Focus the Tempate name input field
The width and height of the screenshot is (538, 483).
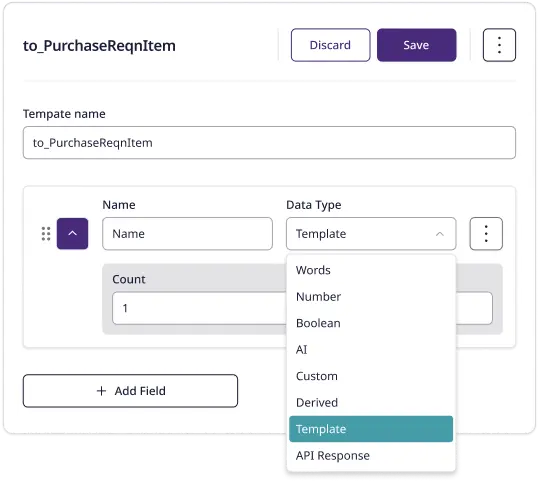pyautogui.click(x=269, y=143)
